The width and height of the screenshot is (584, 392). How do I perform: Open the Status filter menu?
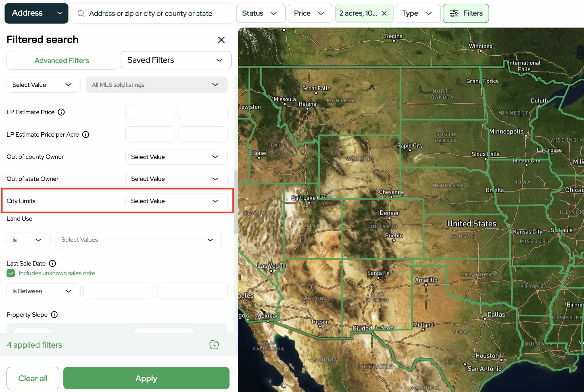pos(260,13)
